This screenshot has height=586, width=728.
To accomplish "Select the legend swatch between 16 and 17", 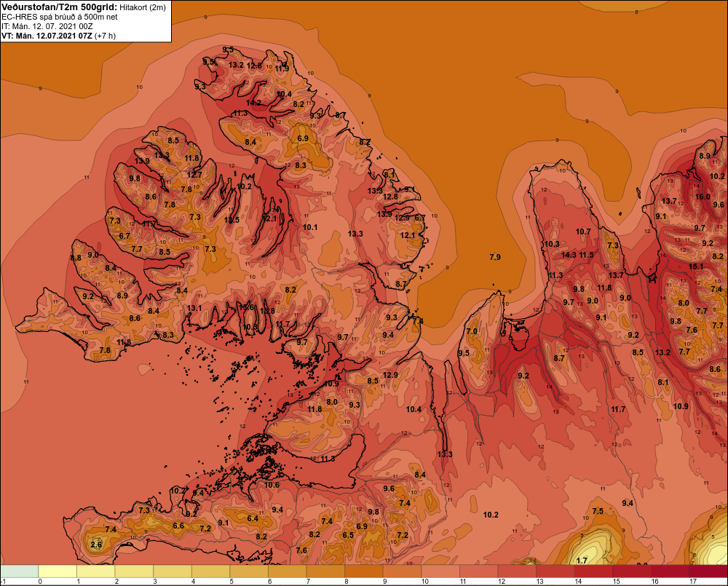I will point(670,571).
